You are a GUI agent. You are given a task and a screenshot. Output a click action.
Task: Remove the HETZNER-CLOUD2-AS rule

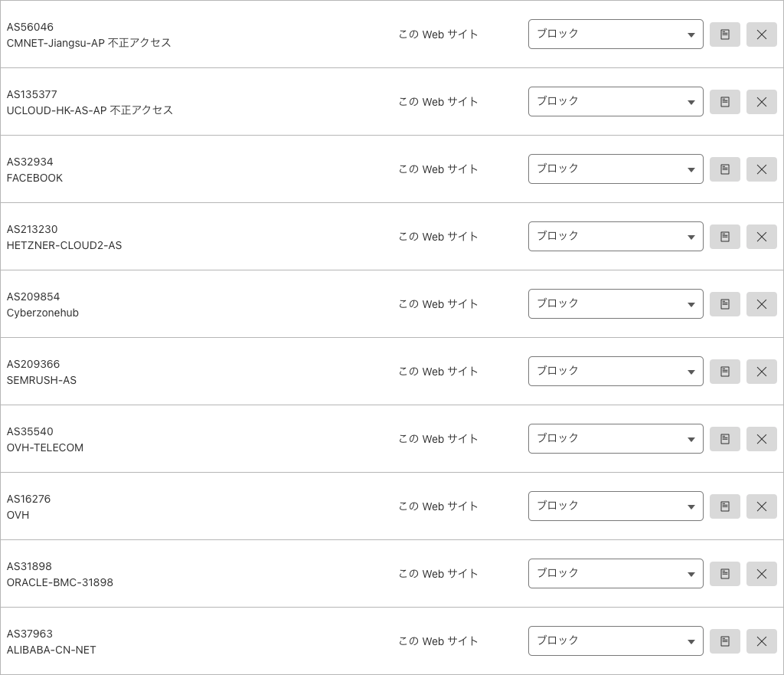761,237
